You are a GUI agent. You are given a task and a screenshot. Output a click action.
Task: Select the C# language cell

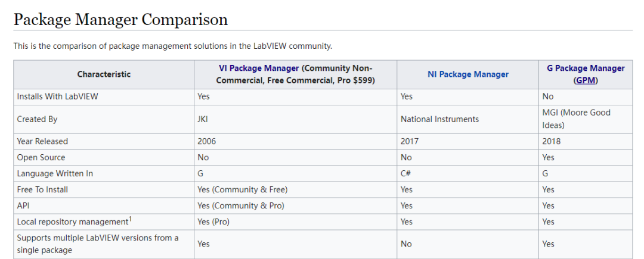pyautogui.click(x=468, y=173)
